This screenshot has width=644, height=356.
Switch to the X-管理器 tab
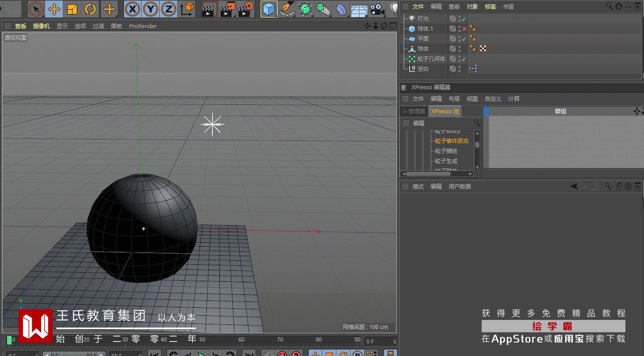coord(414,111)
